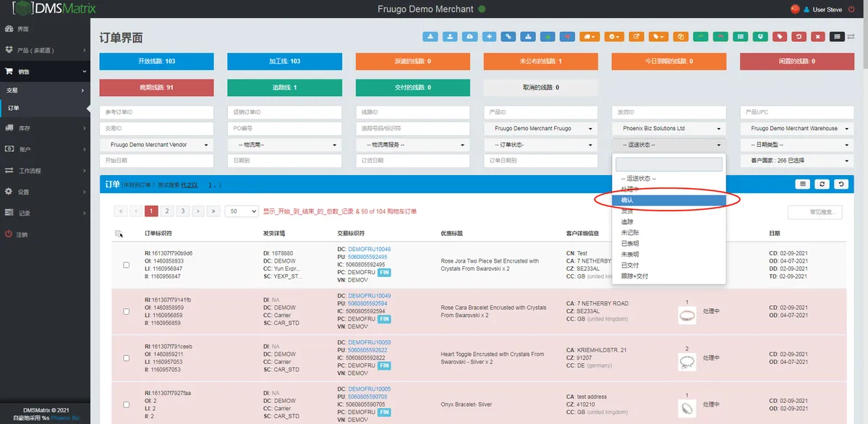Screen dimensions: 868x424
Task: Click the blue chain link toolbar icon
Action: coord(509,36)
